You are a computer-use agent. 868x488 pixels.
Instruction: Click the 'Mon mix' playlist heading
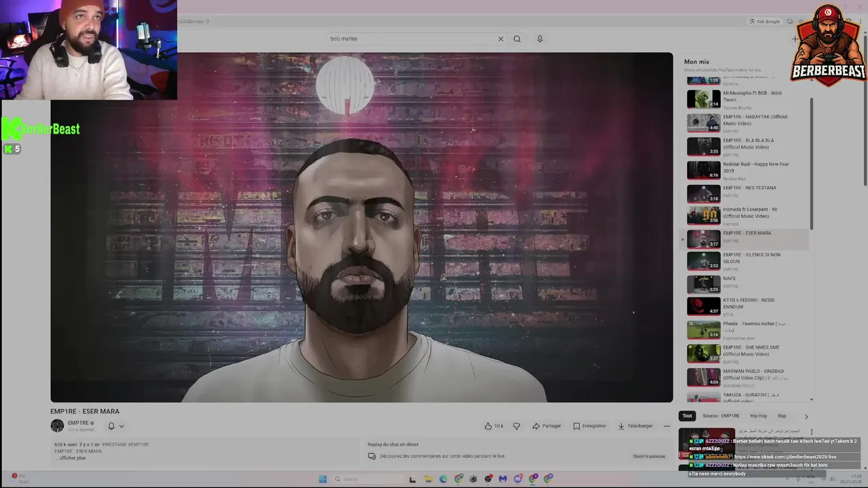click(x=696, y=62)
